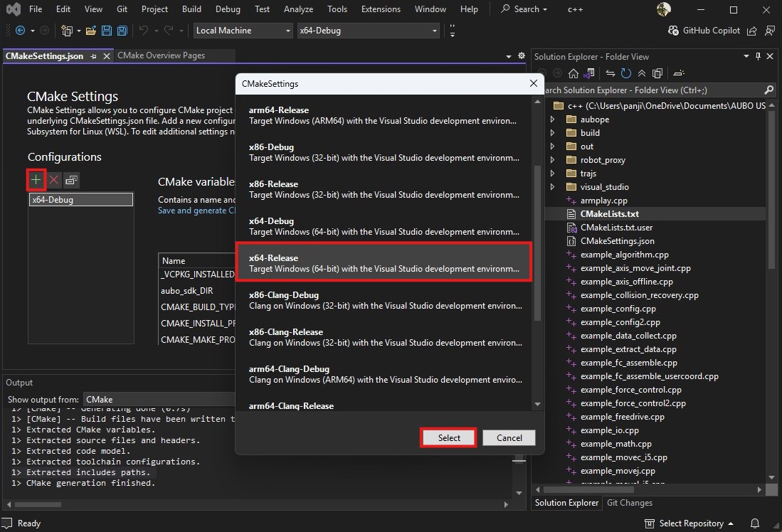Toggle auto-hide pin on Solution Explorer panel
Screen dimensions: 782x532
(758, 56)
